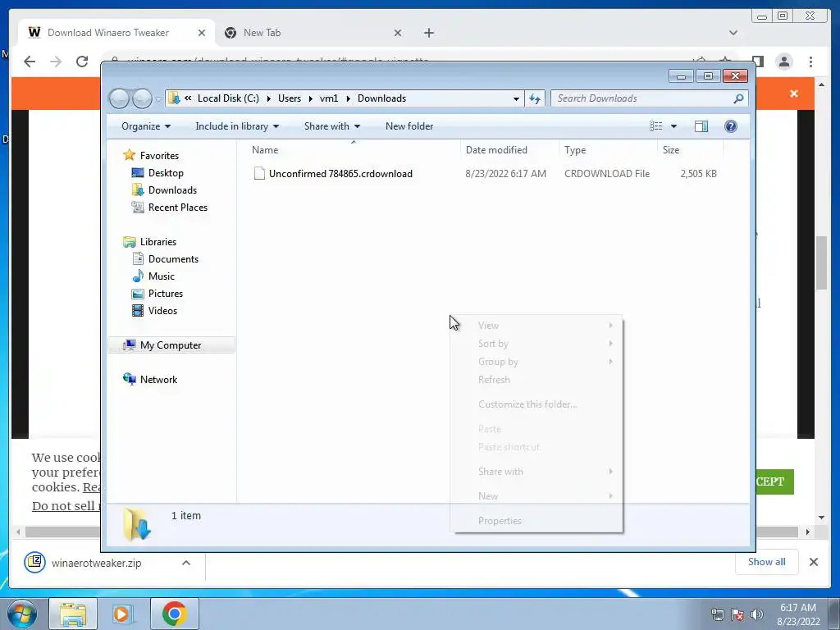Select Downloads in Favorites
This screenshot has width=840, height=630.
tap(172, 190)
